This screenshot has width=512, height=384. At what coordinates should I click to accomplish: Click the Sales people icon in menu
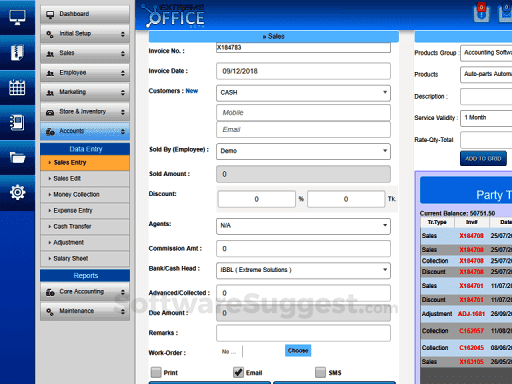coord(50,54)
